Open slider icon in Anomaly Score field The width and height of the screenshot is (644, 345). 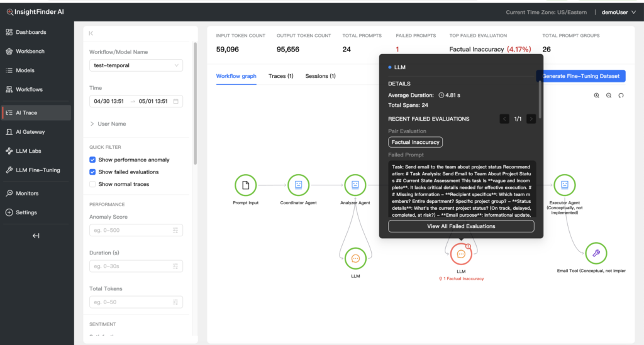point(175,230)
